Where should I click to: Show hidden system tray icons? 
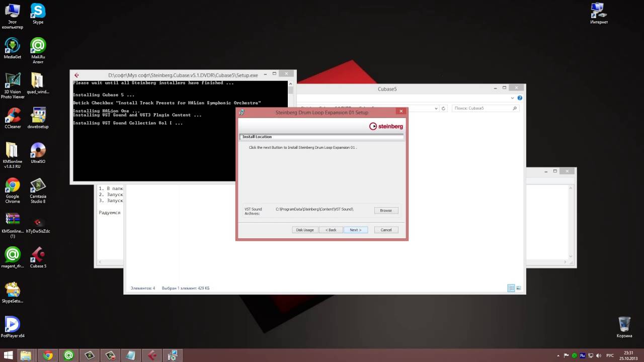coord(559,355)
